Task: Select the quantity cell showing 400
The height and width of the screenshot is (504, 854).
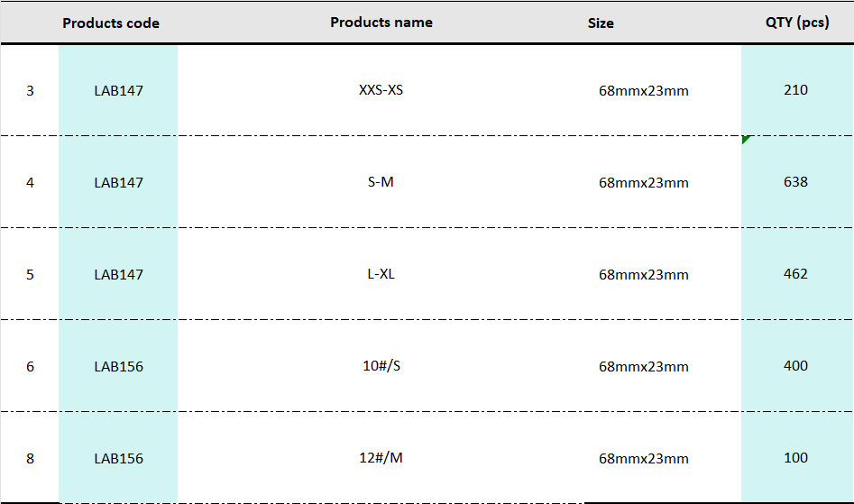Action: coord(796,366)
